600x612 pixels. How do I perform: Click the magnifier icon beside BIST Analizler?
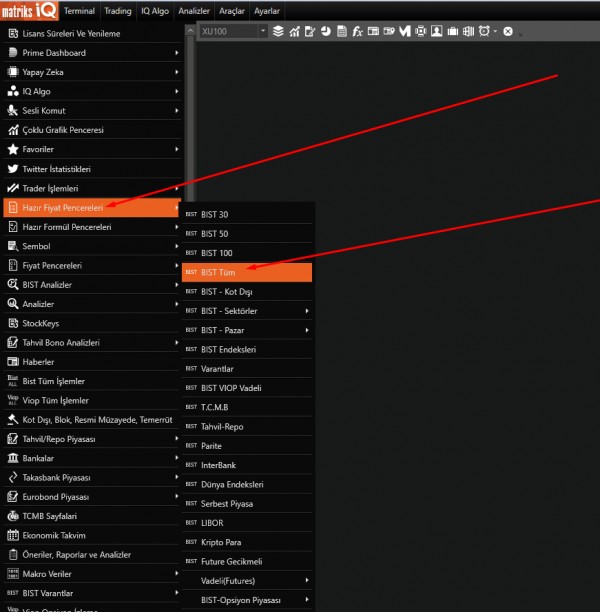(x=13, y=284)
